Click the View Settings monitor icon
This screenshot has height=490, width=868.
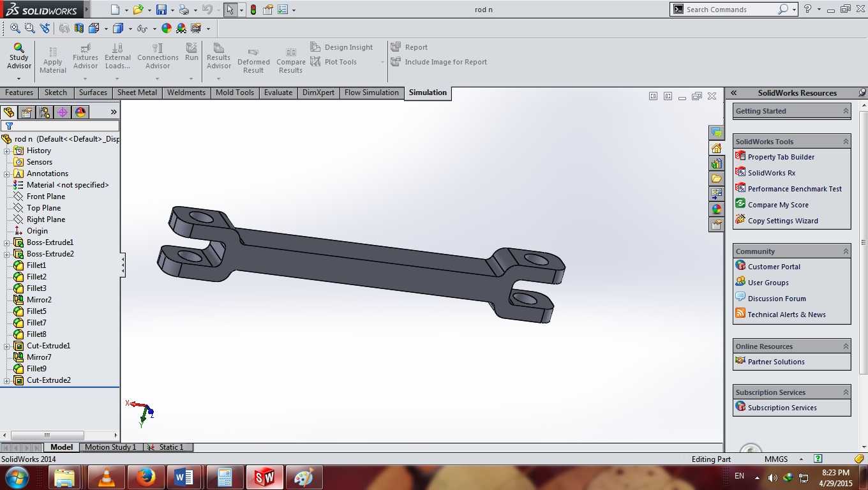point(196,28)
